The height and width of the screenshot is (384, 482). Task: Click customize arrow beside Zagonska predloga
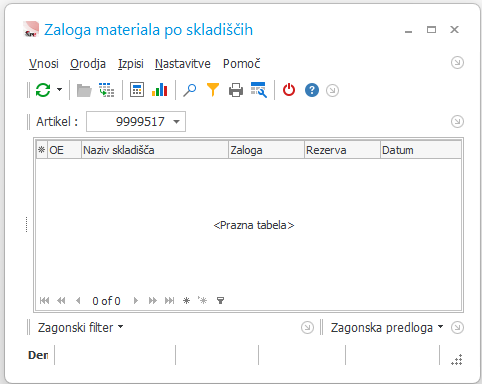[457, 327]
